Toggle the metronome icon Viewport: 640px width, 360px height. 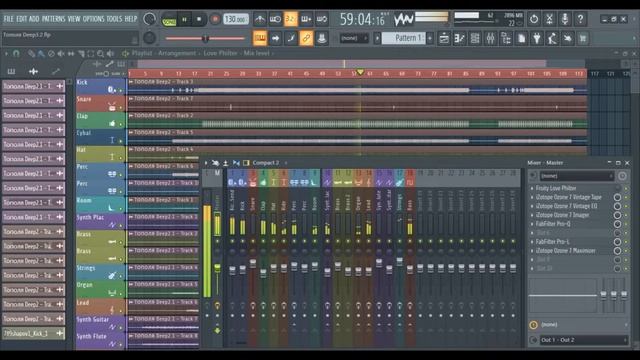click(260, 19)
